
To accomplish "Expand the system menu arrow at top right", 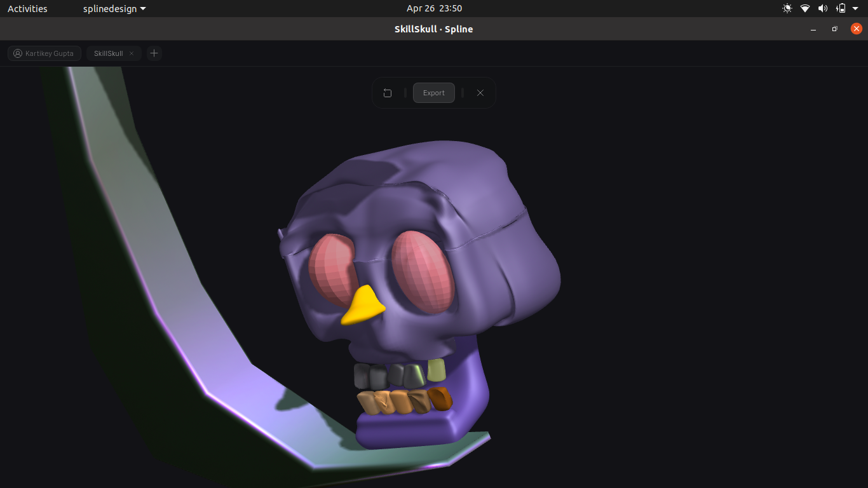I will 855,8.
